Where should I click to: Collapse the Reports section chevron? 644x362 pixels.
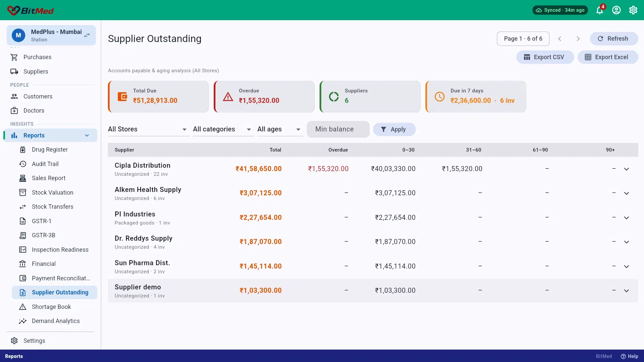click(87, 135)
